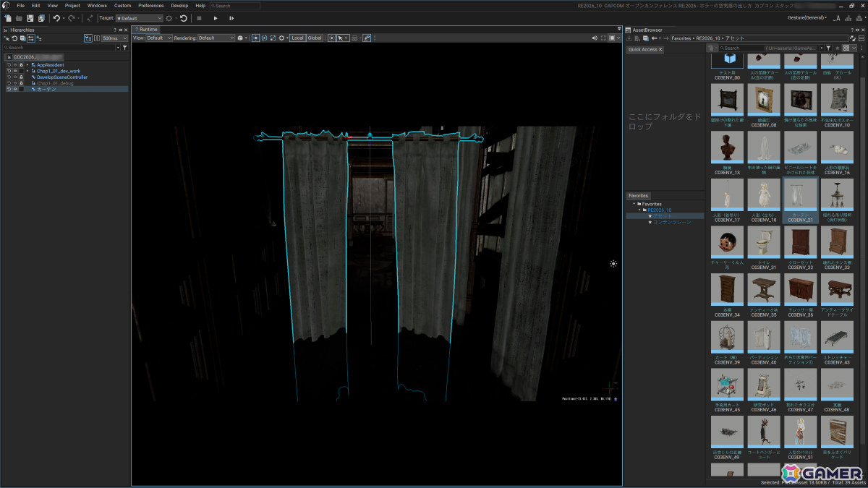Toggle the eye visibility of the カーテン row

click(x=15, y=89)
